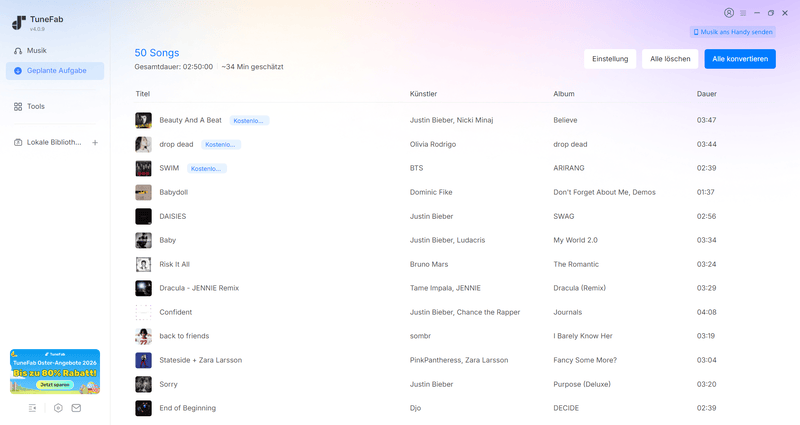Click Kostenlo... badge next to SWIM
800x425 pixels.
pos(207,169)
